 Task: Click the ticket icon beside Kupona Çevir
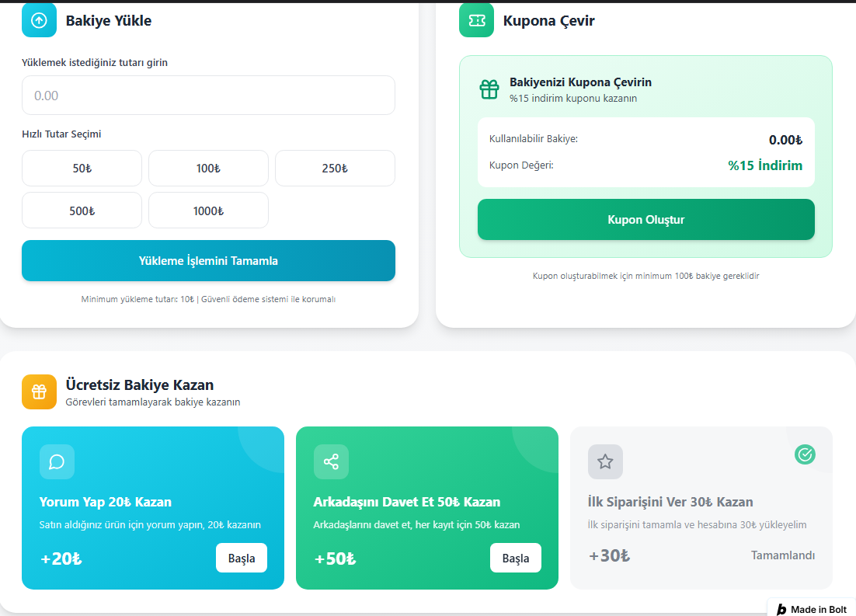pos(476,20)
